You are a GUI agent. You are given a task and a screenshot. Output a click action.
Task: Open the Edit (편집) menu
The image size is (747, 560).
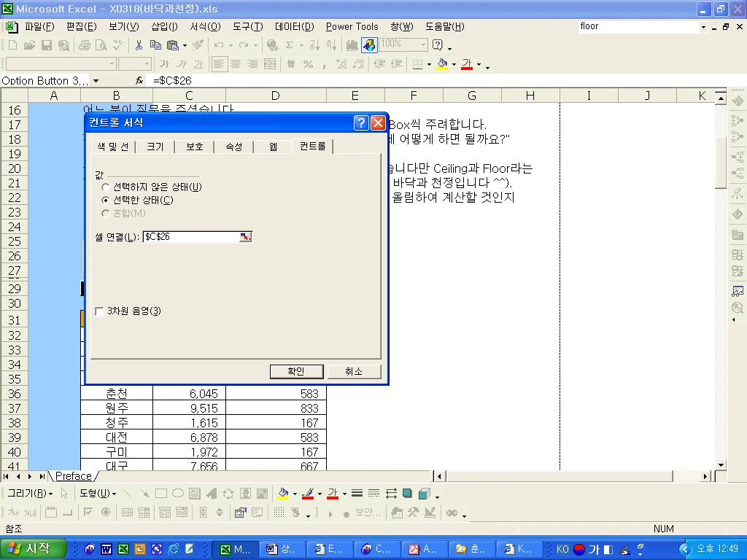pyautogui.click(x=82, y=27)
